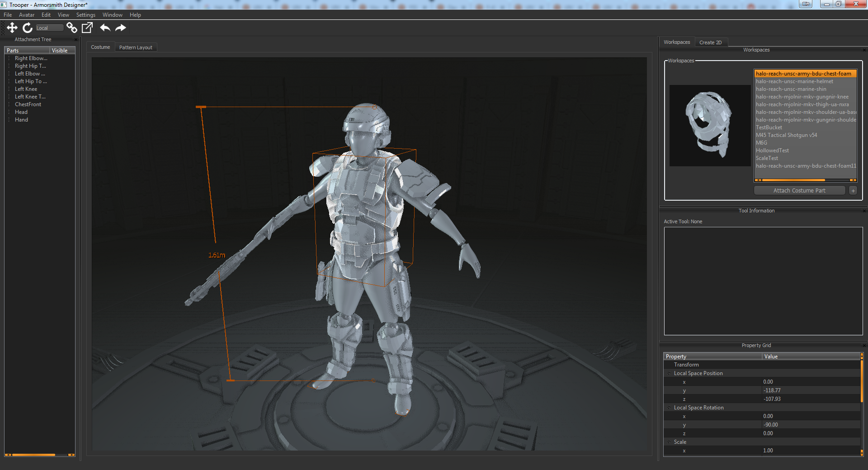Select the Move tool in toolbar
This screenshot has height=470, width=868.
pos(12,28)
